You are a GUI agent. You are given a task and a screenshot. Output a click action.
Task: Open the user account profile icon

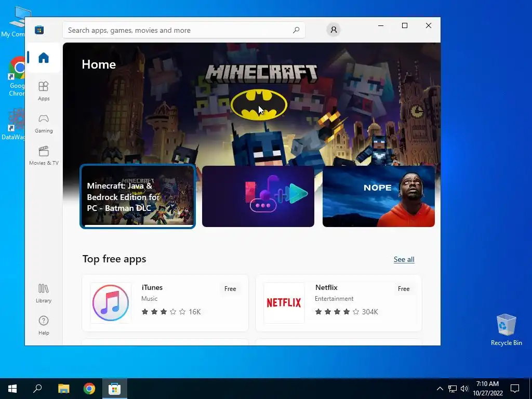pyautogui.click(x=334, y=30)
